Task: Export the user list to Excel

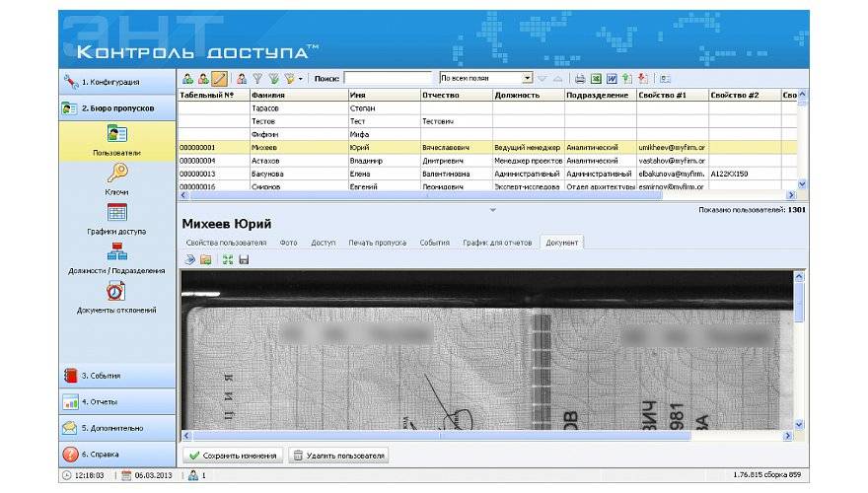Action: click(x=596, y=78)
